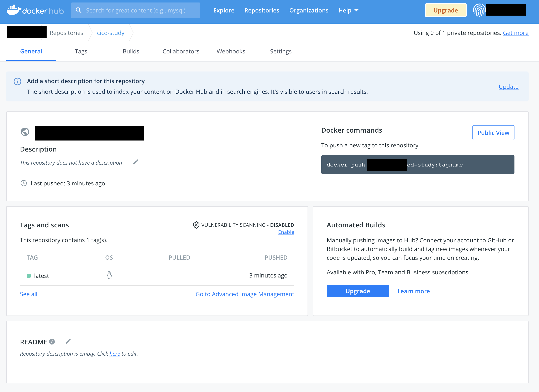The image size is (539, 392).
Task: Enable vulnerability scanning via Enable link
Action: (286, 232)
